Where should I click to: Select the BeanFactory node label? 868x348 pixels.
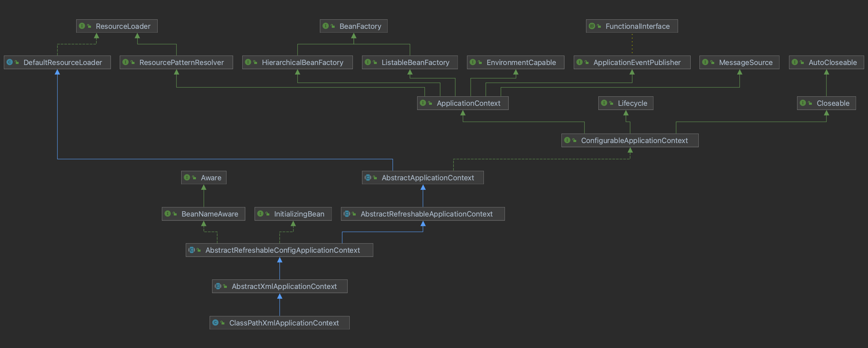tap(360, 26)
